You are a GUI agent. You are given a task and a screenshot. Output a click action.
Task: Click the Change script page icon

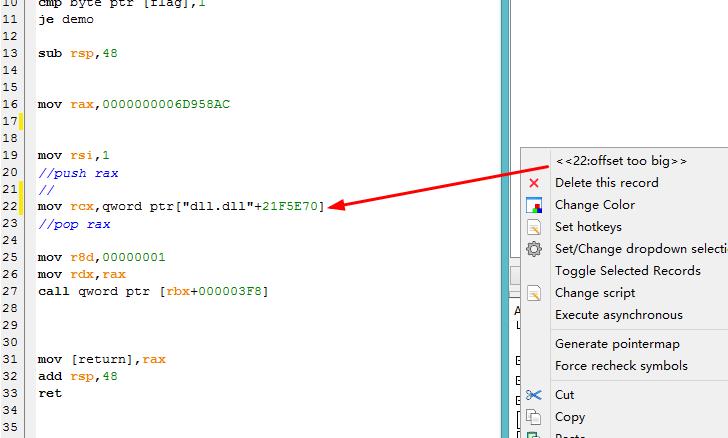(x=534, y=293)
